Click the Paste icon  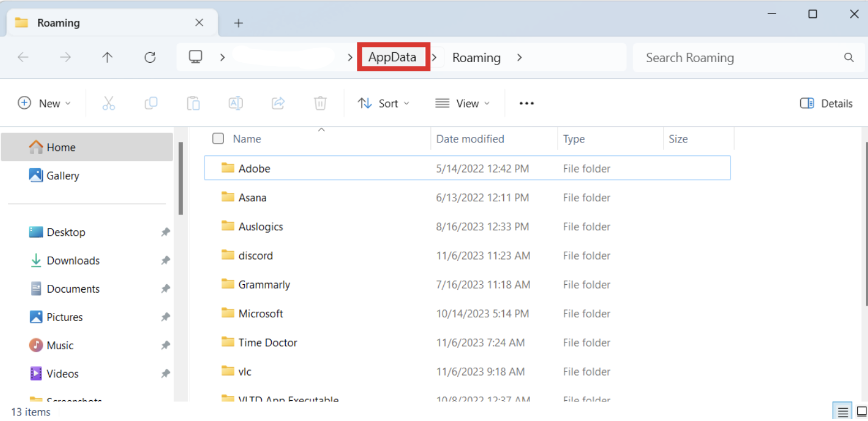point(193,103)
